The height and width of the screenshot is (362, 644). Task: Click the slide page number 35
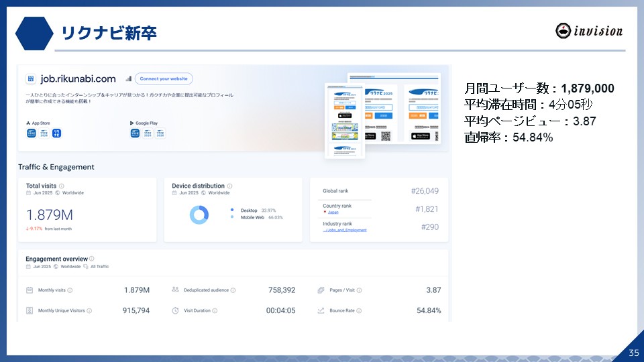point(634,353)
